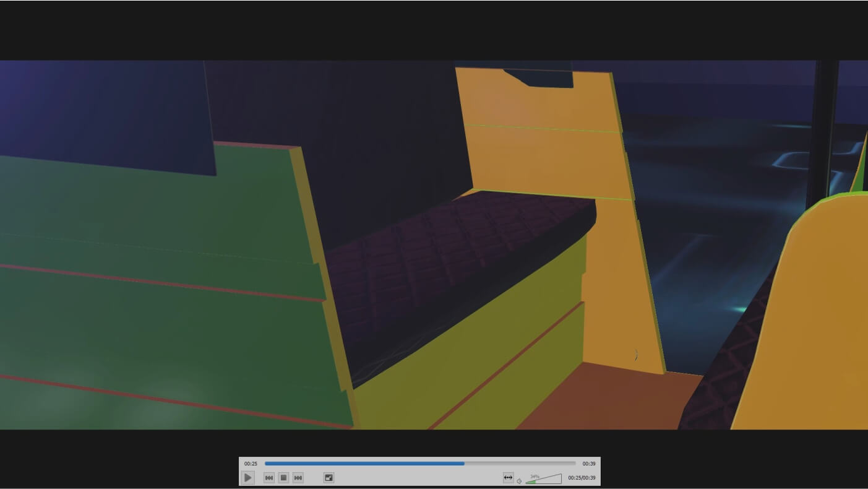Click the speaker icon to mute audio

[519, 481]
